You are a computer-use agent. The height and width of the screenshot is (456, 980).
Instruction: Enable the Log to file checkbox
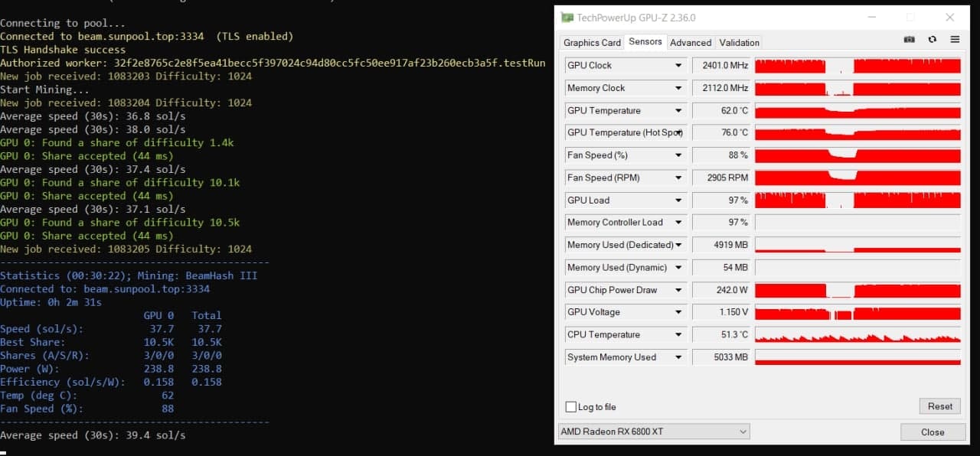570,407
